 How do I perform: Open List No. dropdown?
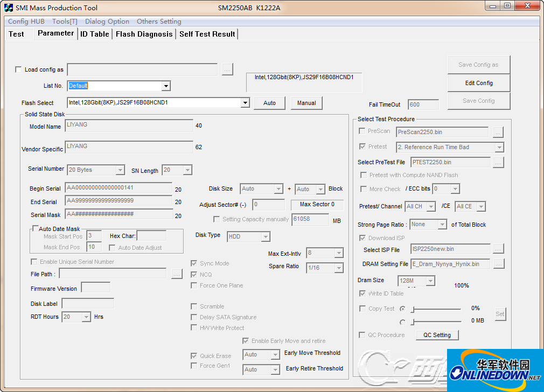(x=166, y=86)
